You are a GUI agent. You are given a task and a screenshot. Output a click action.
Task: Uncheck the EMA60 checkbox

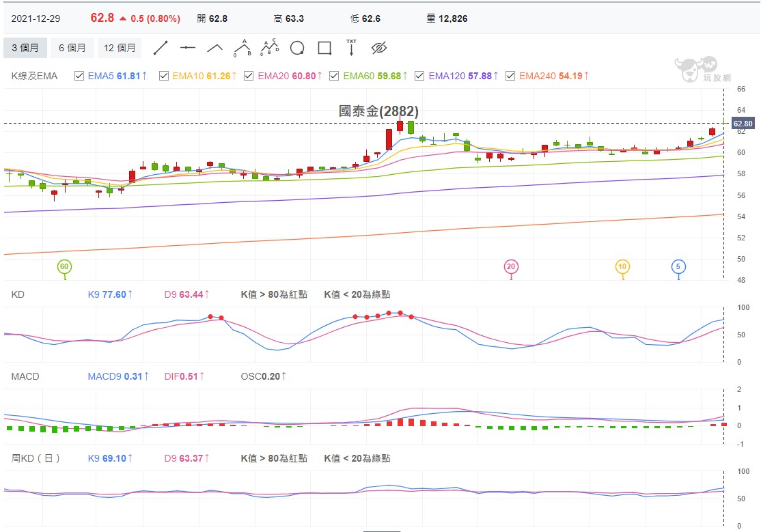[x=334, y=76]
